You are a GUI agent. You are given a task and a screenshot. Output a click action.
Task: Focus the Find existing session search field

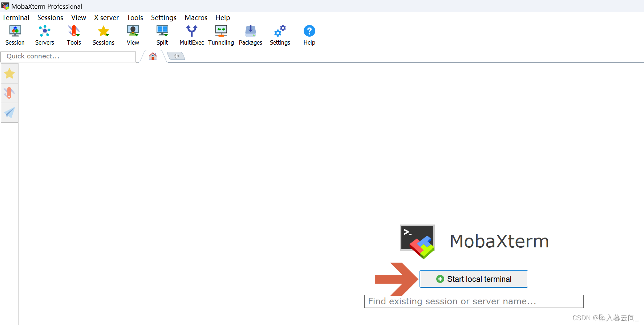[x=474, y=301]
